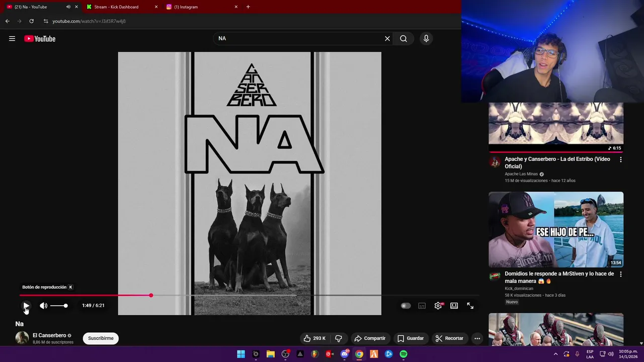Open the YouTube hamburger guide menu
Viewport: 644px width, 362px height.
tap(12, 39)
